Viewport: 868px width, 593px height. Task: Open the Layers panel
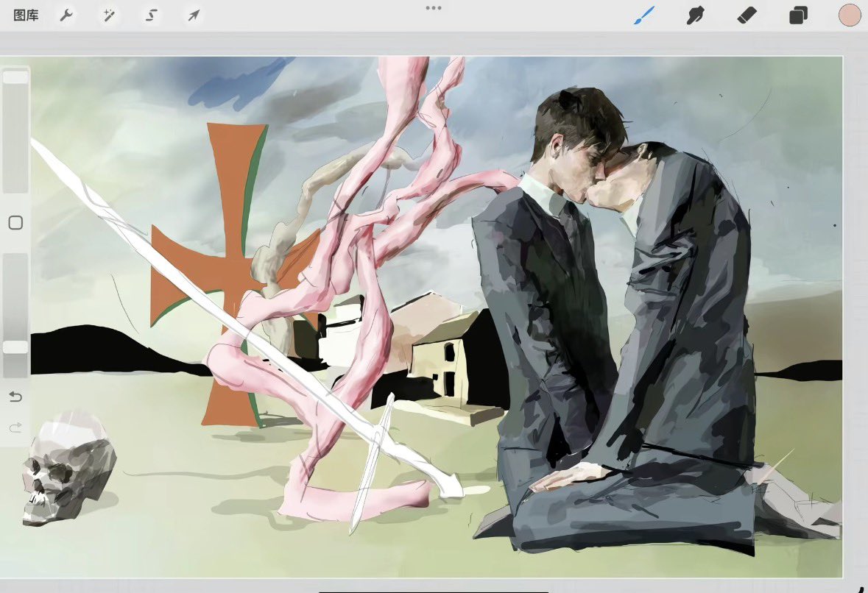(798, 15)
